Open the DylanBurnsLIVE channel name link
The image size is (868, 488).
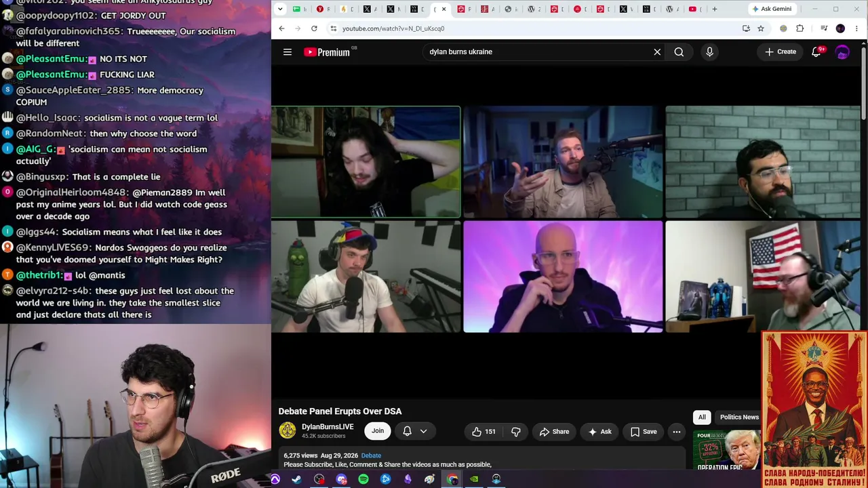pyautogui.click(x=328, y=426)
